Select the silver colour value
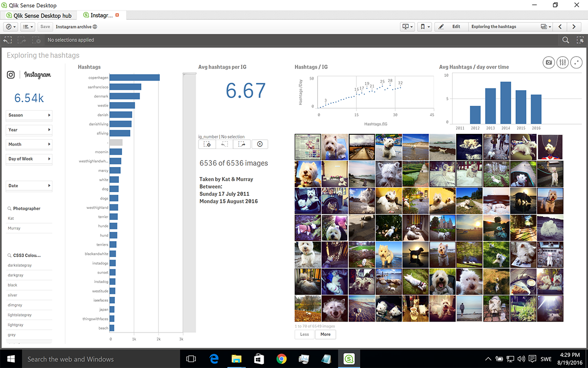Image resolution: width=588 pixels, height=368 pixels. pyautogui.click(x=29, y=295)
